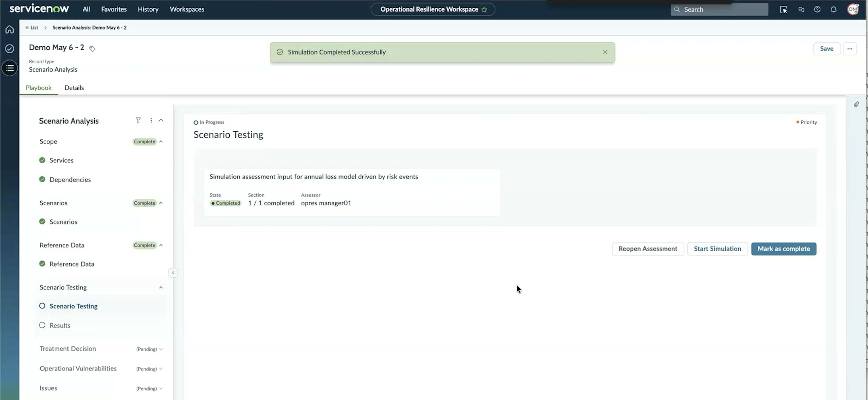
Task: Click the Operational Resilience Workspace title pill
Action: tap(433, 9)
